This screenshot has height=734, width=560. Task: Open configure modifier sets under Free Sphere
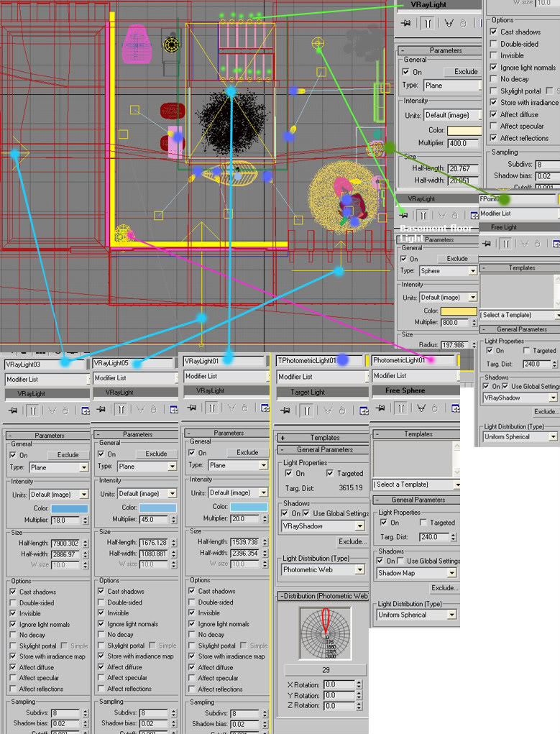coord(455,408)
